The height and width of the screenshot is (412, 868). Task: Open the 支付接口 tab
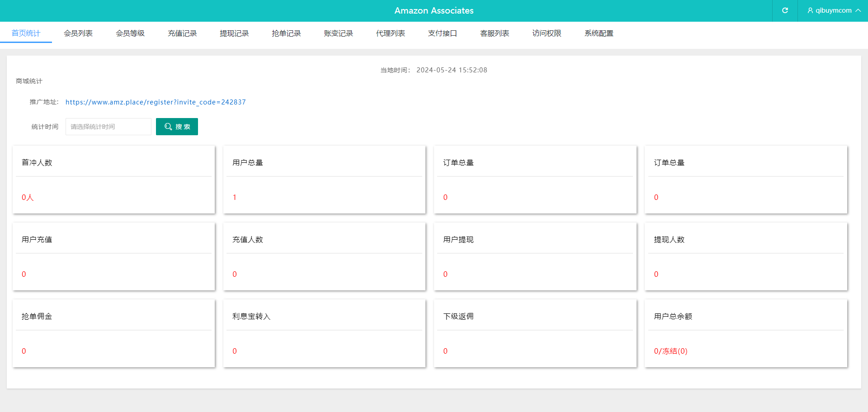[x=443, y=33]
